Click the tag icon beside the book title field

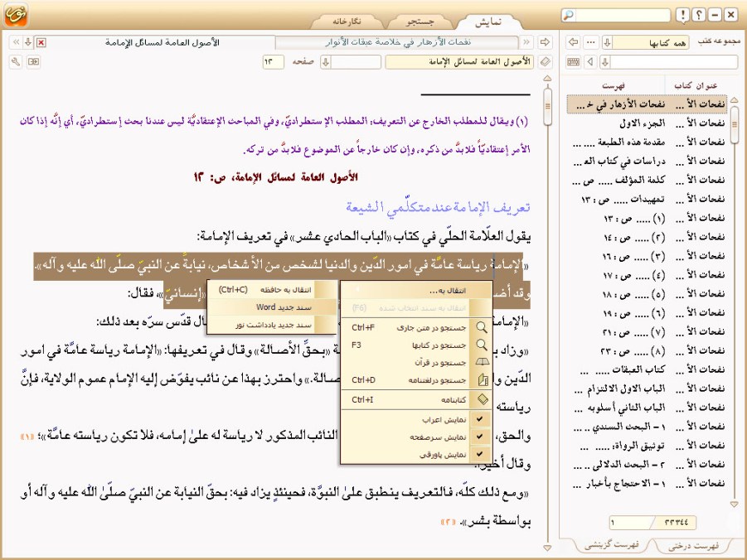pyautogui.click(x=545, y=62)
